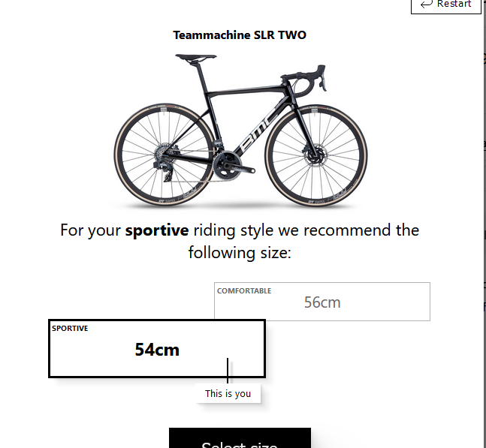Click the Restart button label
Image resolution: width=486 pixels, height=448 pixels.
[454, 4]
